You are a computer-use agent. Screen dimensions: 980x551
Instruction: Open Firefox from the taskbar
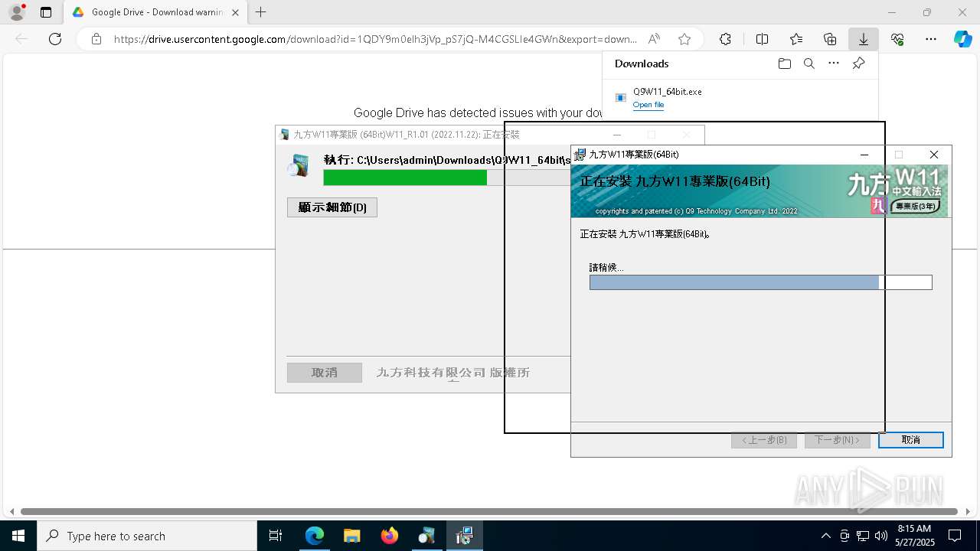click(x=390, y=536)
